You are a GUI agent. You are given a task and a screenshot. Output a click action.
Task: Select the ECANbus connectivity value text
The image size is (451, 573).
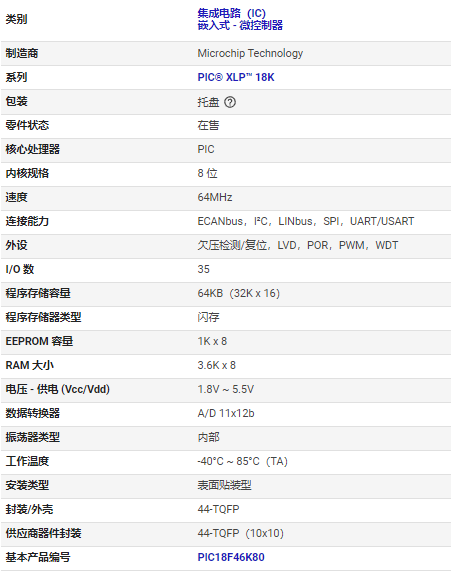pyautogui.click(x=220, y=221)
